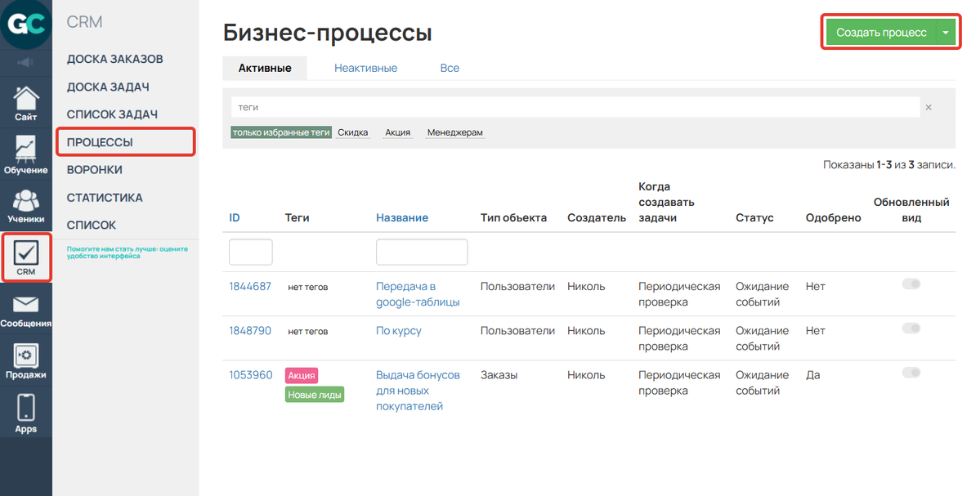
Task: Go to Ученики sidebar icon
Action: tap(26, 204)
